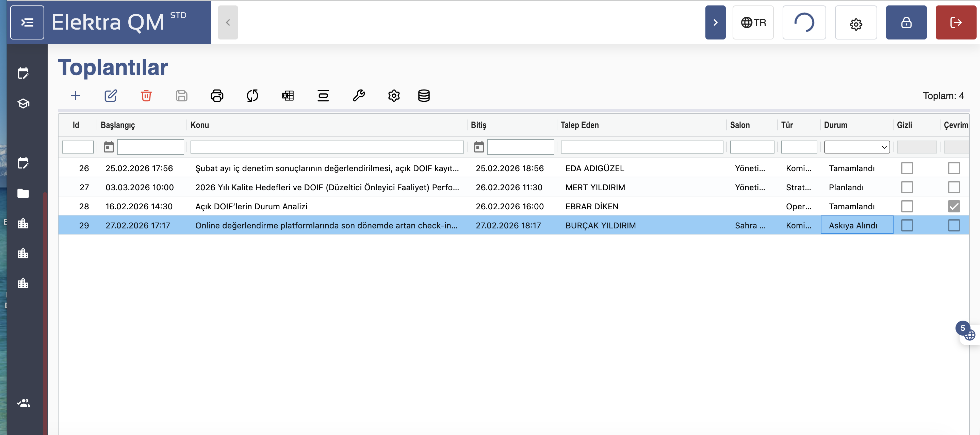
Task: Sort by Talep Eden column header
Action: pyautogui.click(x=579, y=125)
